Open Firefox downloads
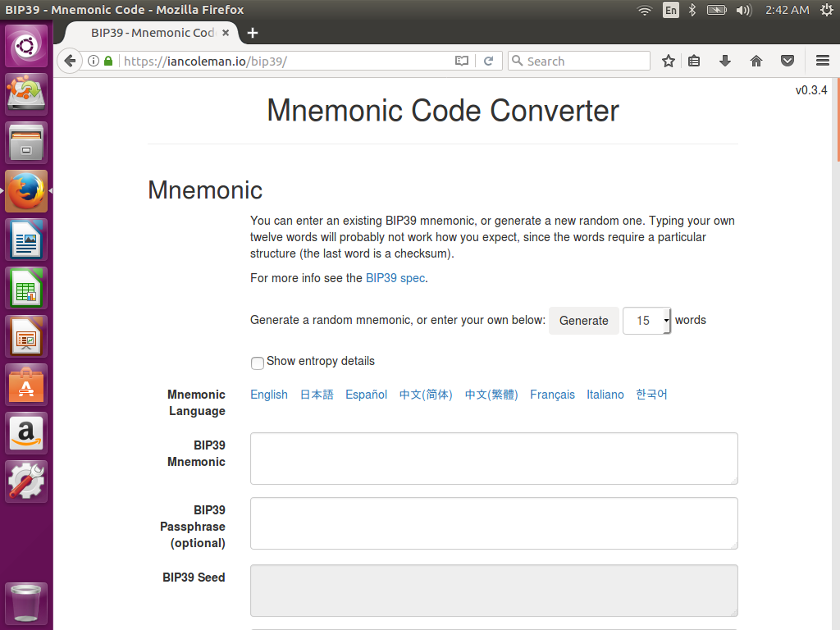Image resolution: width=840 pixels, height=630 pixels. pyautogui.click(x=726, y=60)
